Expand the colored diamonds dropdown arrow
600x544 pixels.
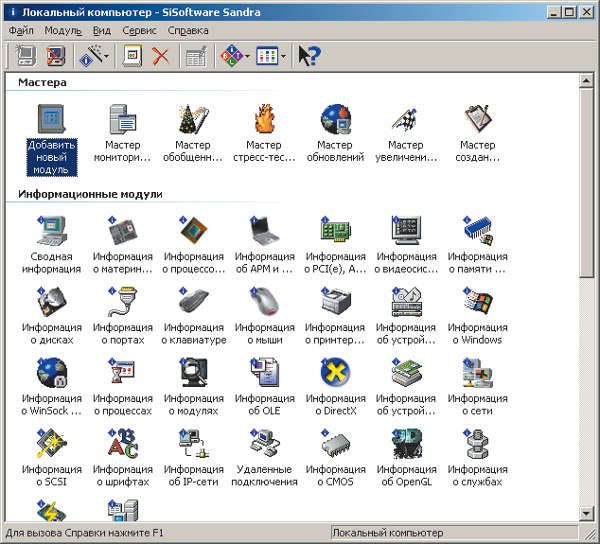click(x=248, y=56)
